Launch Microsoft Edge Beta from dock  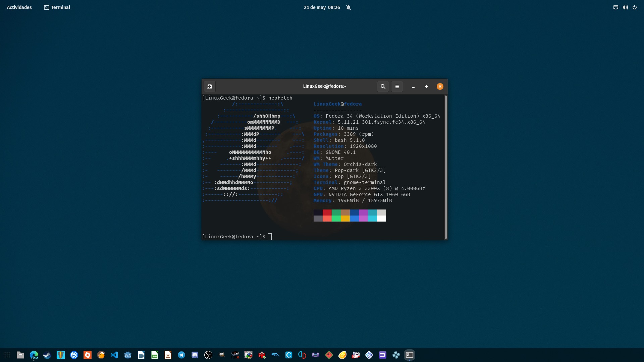[x=34, y=355]
